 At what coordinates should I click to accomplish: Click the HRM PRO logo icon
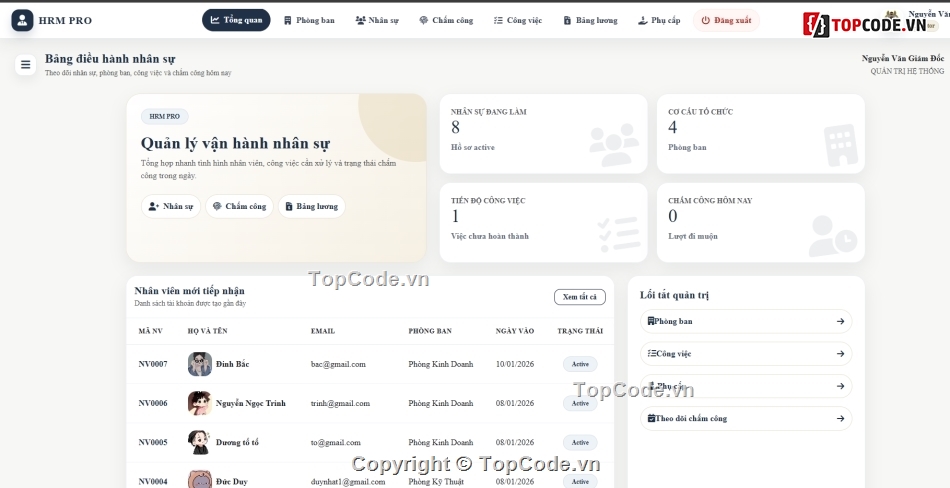pyautogui.click(x=22, y=20)
